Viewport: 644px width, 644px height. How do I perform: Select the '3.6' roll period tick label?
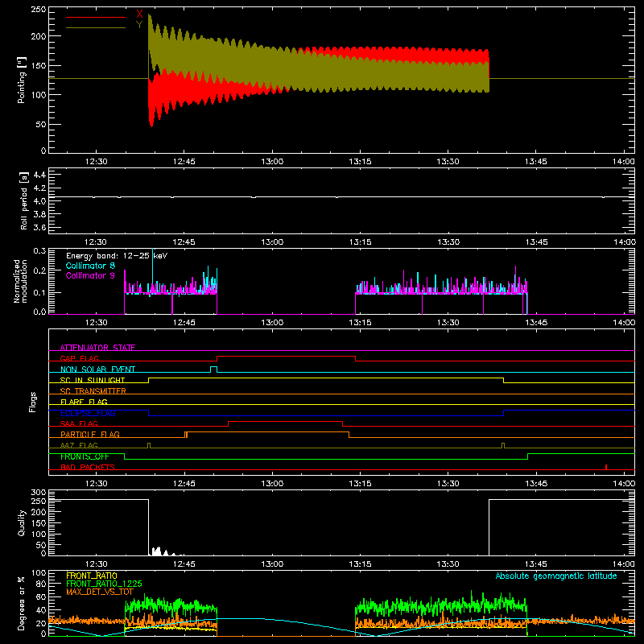39,227
